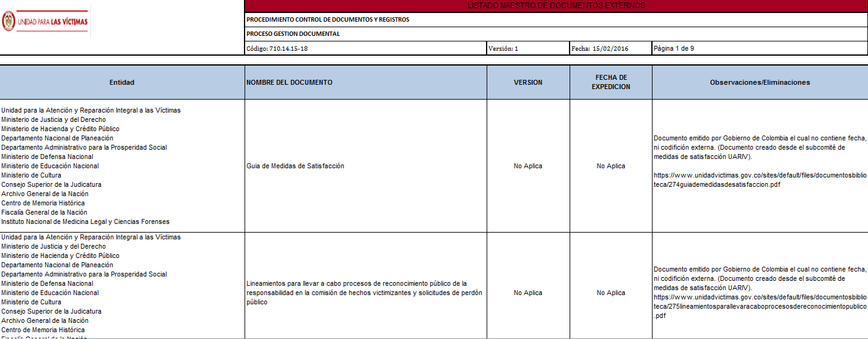Select the PROCESO GESTION DOCUMENTAL row

556,34
